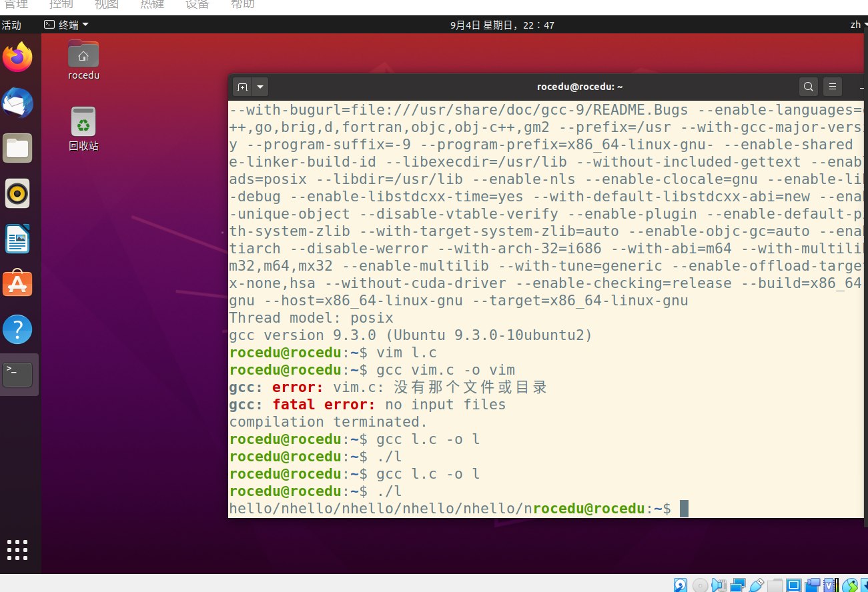868x592 pixels.
Task: Click VirtualBox display status icon
Action: pyautogui.click(x=794, y=585)
